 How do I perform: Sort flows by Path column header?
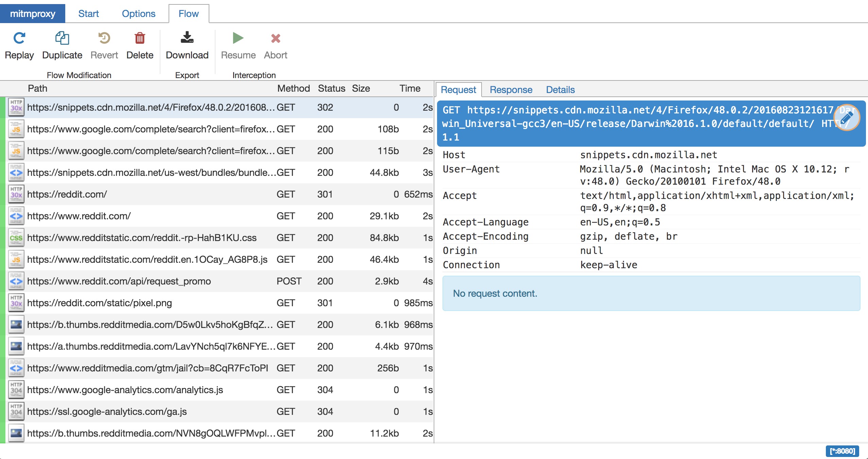coord(37,88)
